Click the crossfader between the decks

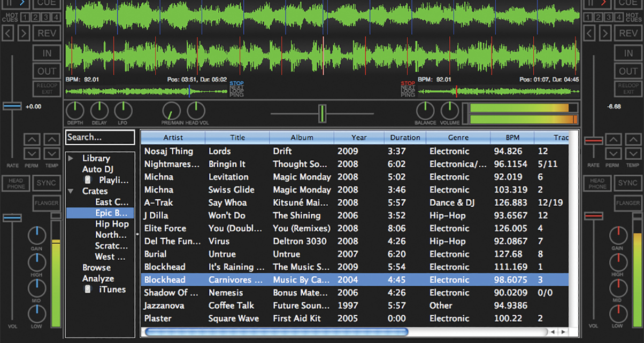(323, 112)
